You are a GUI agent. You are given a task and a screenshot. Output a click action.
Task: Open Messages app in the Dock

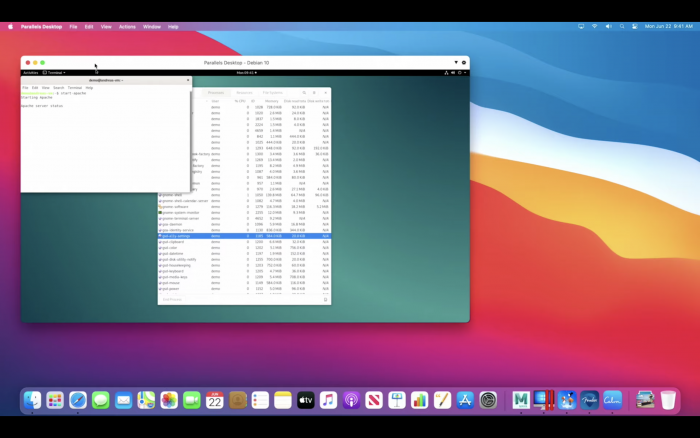100,400
